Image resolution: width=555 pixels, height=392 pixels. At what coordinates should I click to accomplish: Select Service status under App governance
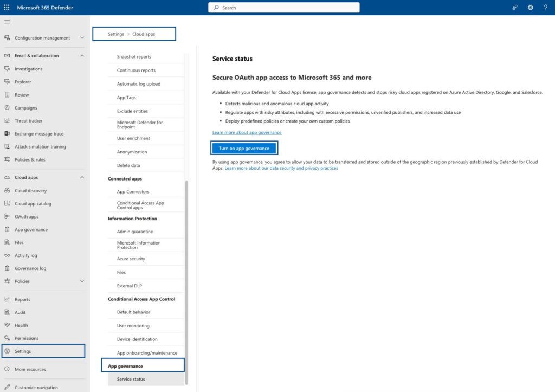point(132,379)
